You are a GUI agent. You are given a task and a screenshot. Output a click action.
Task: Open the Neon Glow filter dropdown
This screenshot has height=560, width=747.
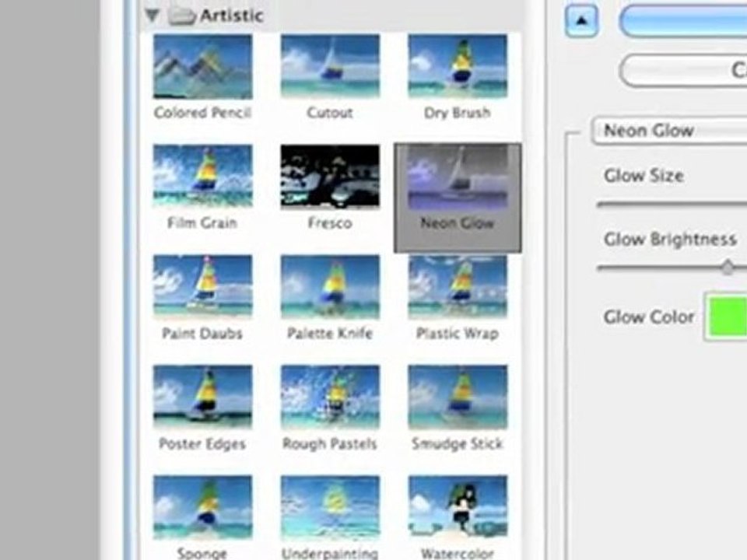tap(669, 131)
